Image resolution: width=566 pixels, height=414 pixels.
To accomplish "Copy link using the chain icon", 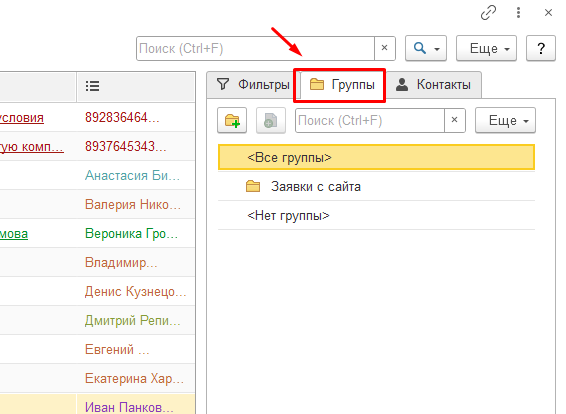I will [488, 13].
